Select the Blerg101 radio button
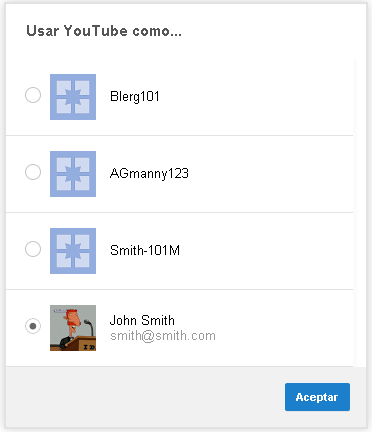Screen dimensions: 372x432 tap(33, 95)
